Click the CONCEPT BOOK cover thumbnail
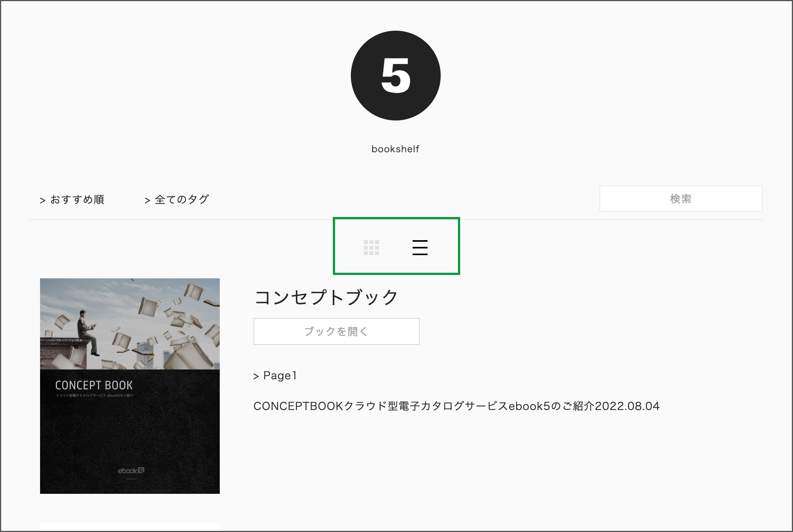The height and width of the screenshot is (532, 793). 130,386
